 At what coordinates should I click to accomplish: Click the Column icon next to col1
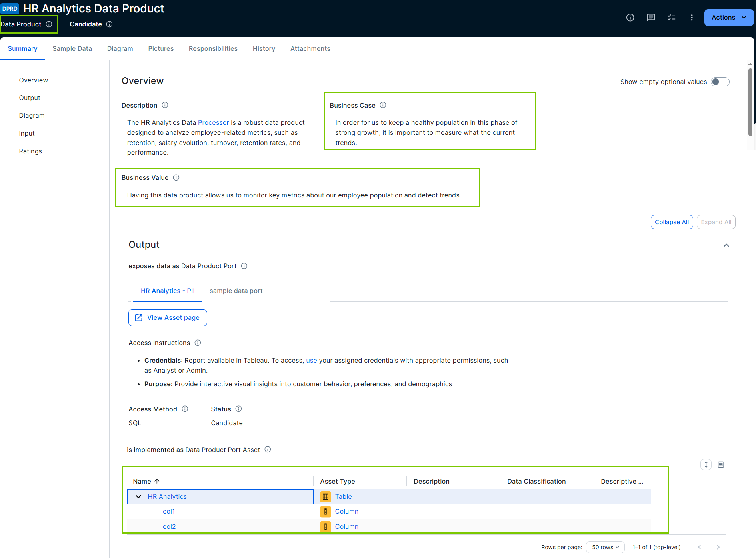(326, 511)
